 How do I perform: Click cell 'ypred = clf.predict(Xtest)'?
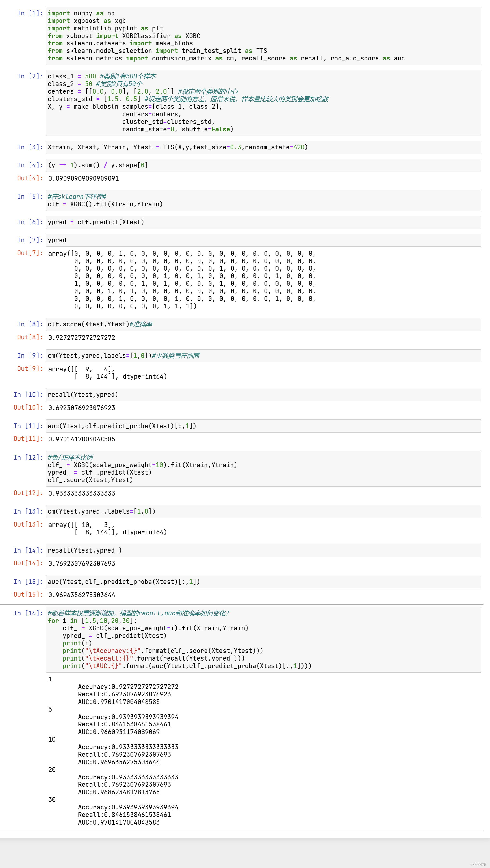pyautogui.click(x=263, y=222)
